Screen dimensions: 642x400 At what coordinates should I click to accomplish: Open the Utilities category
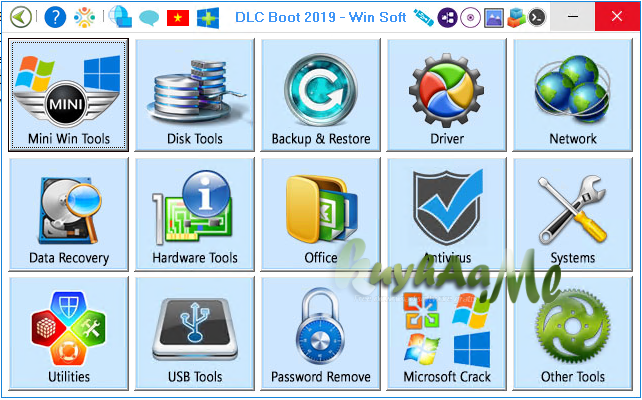point(68,333)
